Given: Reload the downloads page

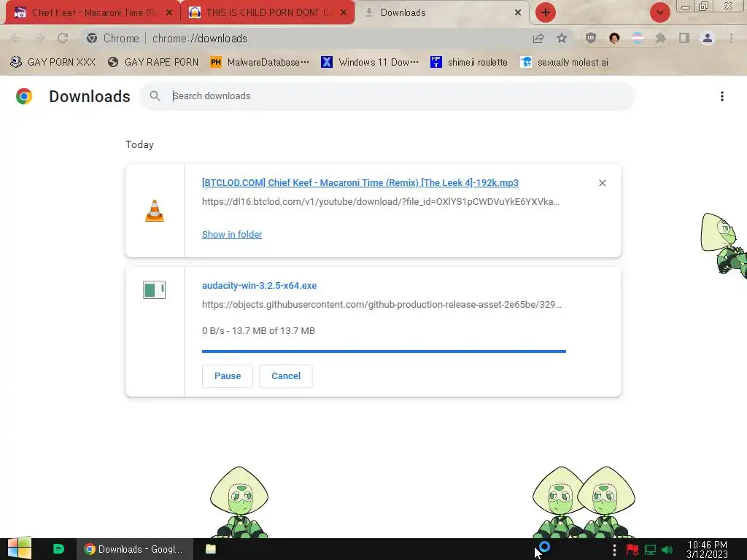Looking at the screenshot, I should [63, 38].
